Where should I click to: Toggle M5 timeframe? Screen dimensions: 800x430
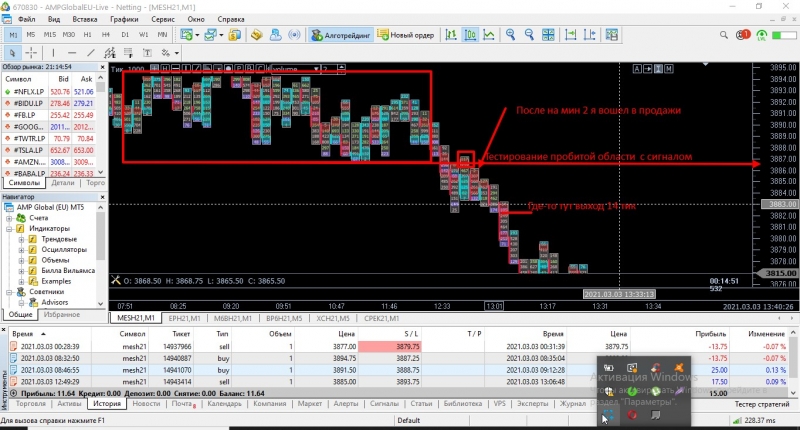(31, 35)
